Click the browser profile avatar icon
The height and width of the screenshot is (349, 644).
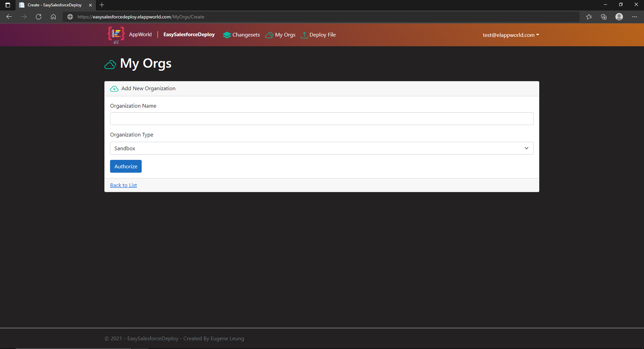coord(619,17)
